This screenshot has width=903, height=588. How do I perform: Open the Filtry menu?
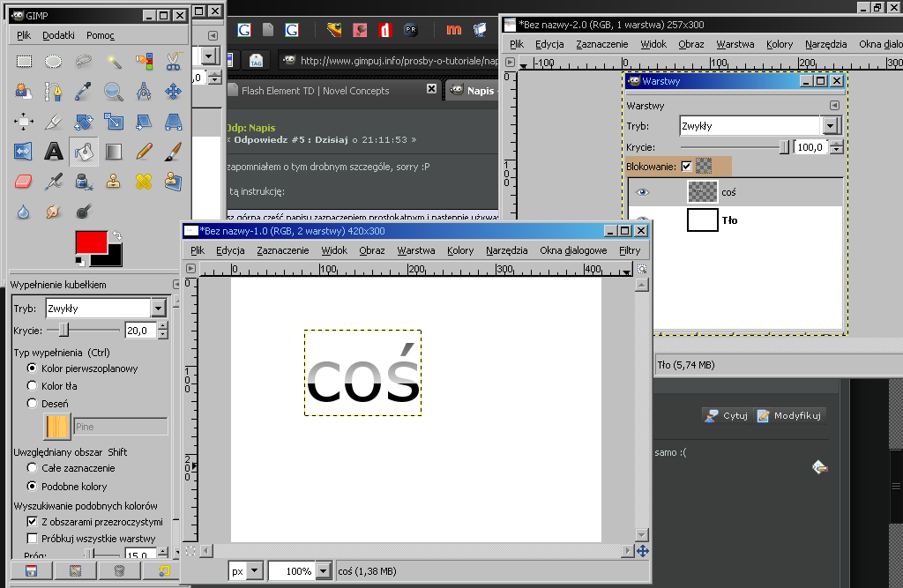click(x=630, y=250)
